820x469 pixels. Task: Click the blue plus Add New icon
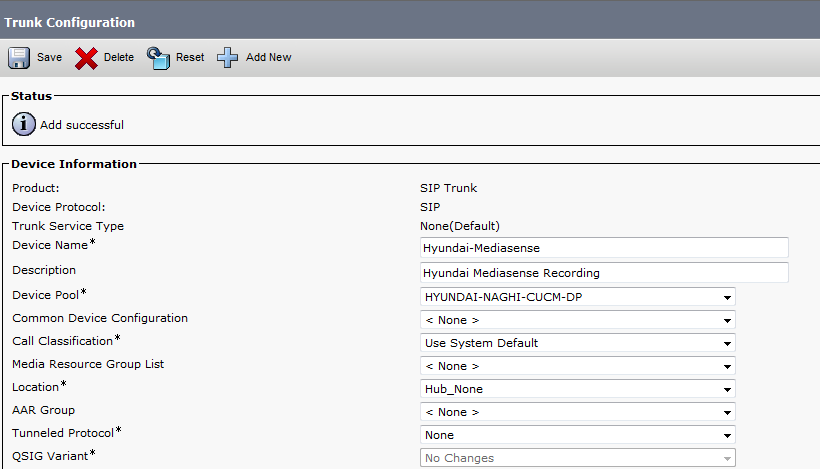228,58
